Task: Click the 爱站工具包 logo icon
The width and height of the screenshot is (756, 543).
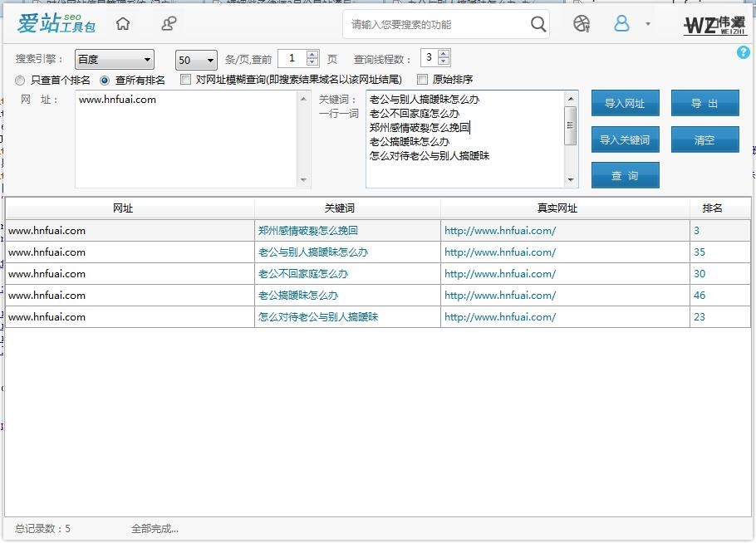Action: tap(55, 23)
